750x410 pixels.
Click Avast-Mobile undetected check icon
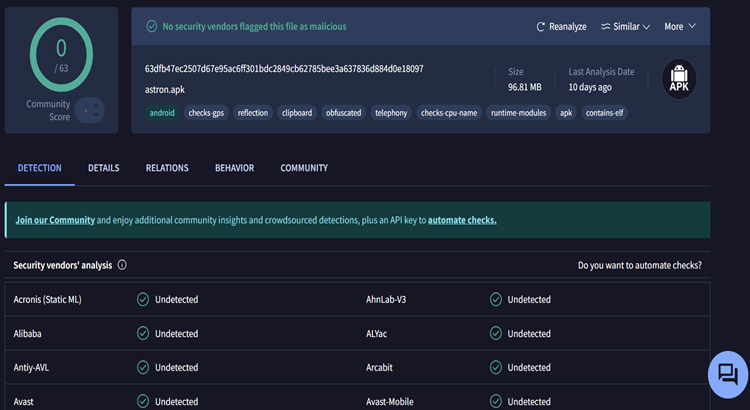point(496,401)
